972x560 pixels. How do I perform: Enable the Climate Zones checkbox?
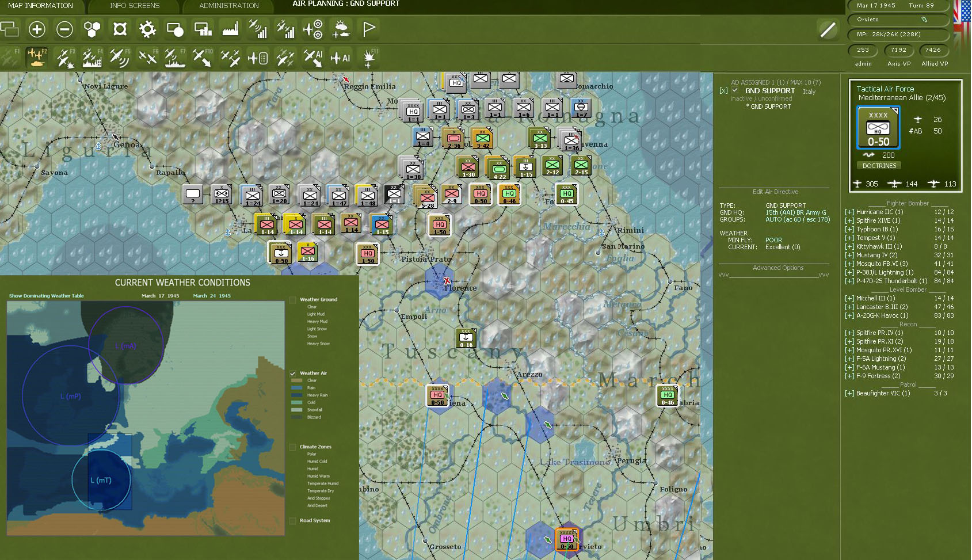[x=293, y=447]
